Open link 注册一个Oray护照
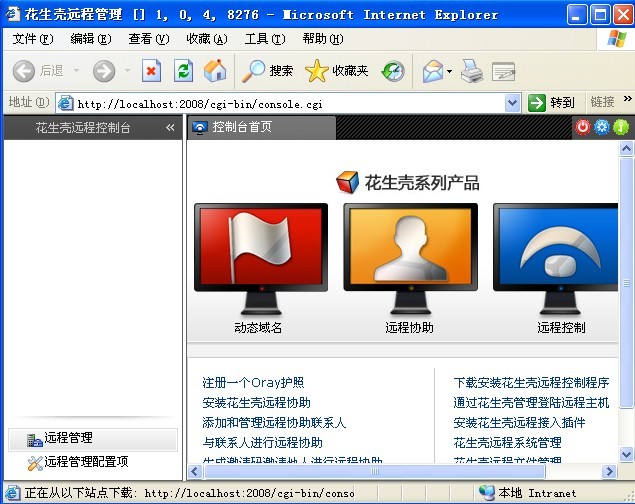Viewport: 635px width, 504px height. 253,383
